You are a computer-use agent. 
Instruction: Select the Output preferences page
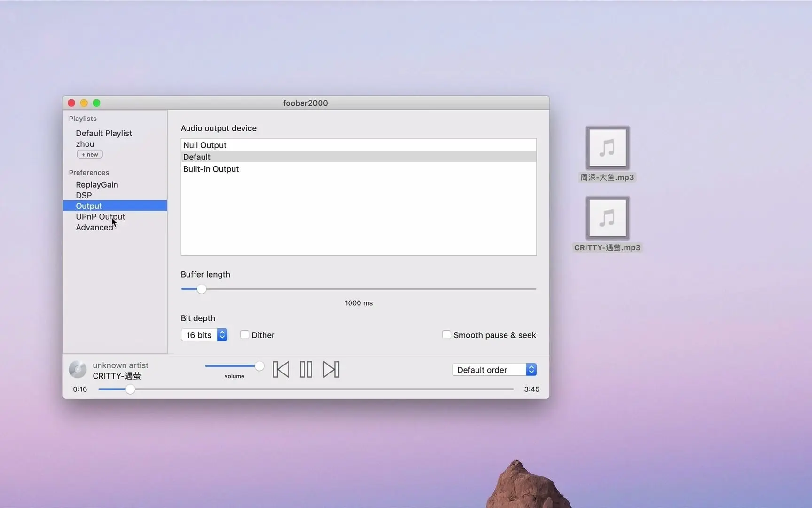pos(115,206)
